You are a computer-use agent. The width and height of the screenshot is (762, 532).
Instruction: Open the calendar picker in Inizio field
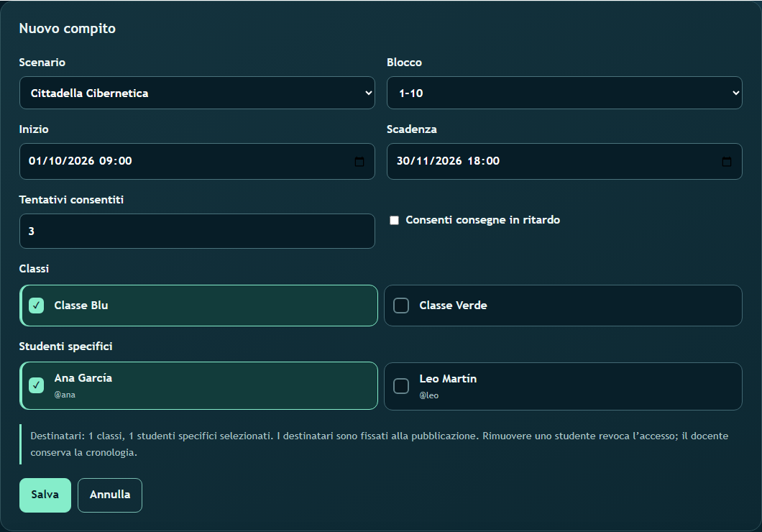click(359, 161)
